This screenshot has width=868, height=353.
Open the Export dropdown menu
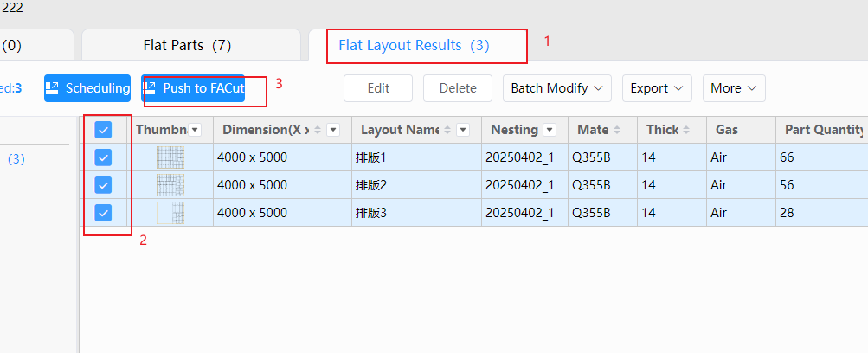coord(657,88)
